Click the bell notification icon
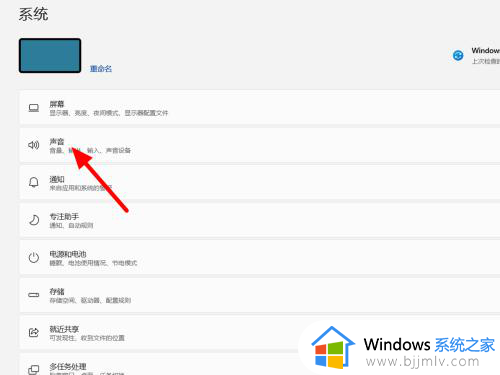Viewport: 500px width, 375px height. pos(34,182)
